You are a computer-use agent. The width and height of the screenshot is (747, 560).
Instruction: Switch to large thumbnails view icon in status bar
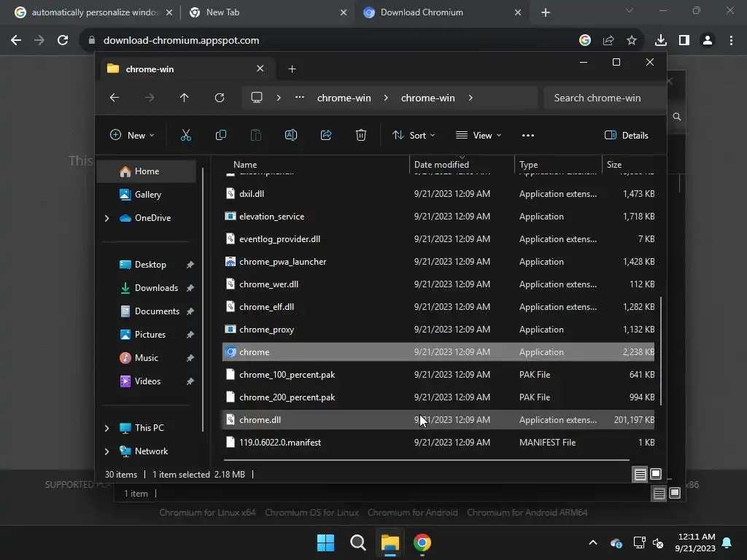(656, 474)
